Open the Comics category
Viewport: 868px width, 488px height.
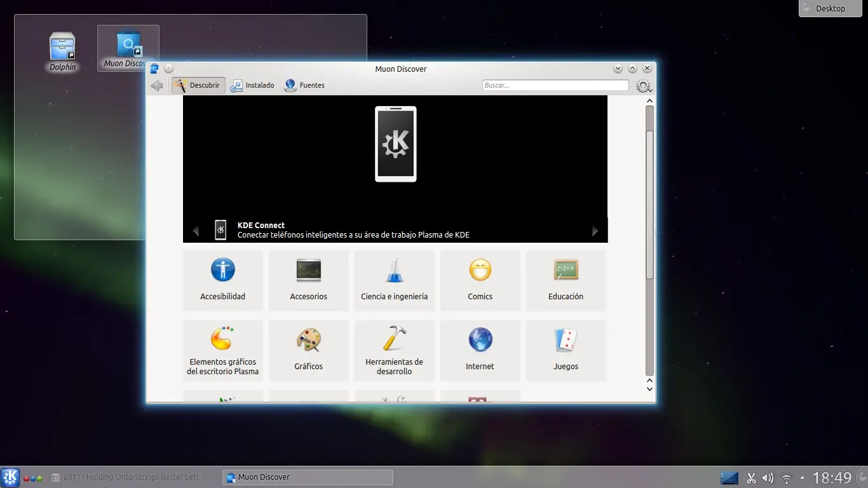pos(480,280)
